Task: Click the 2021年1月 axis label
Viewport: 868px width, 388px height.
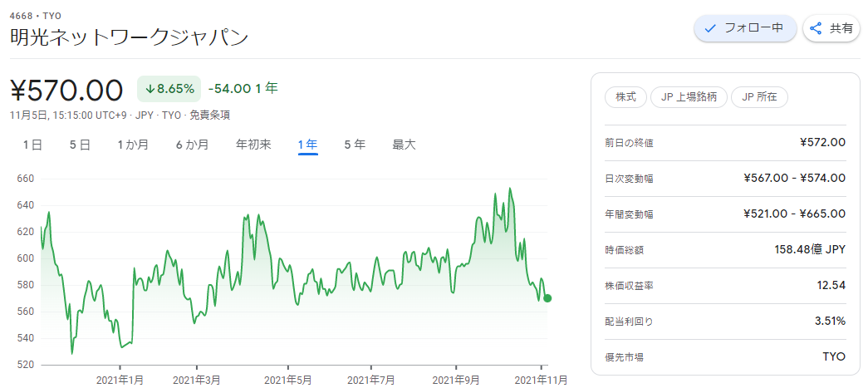Action: tap(120, 381)
